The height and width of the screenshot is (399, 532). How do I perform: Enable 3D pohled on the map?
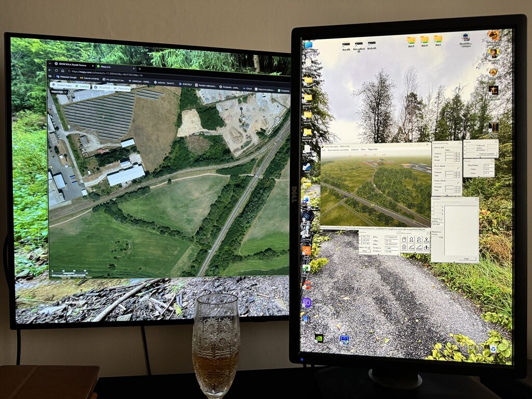point(102,87)
